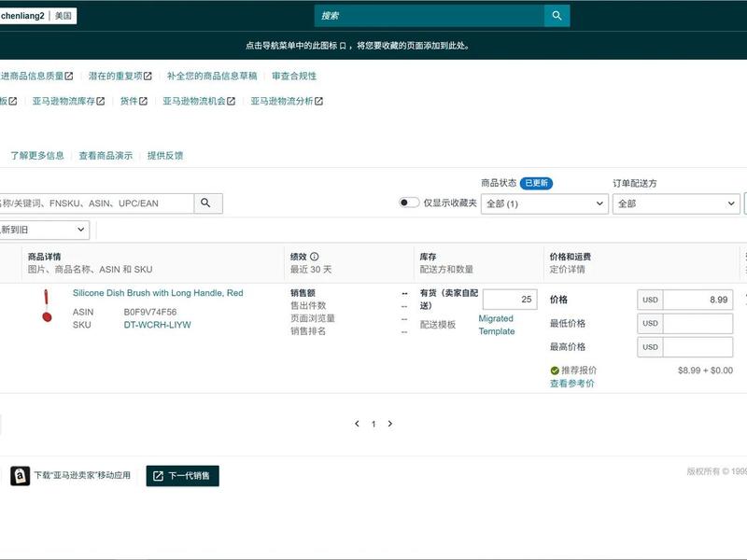
Task: Open 潜在的重复项 link
Action: pyautogui.click(x=120, y=77)
